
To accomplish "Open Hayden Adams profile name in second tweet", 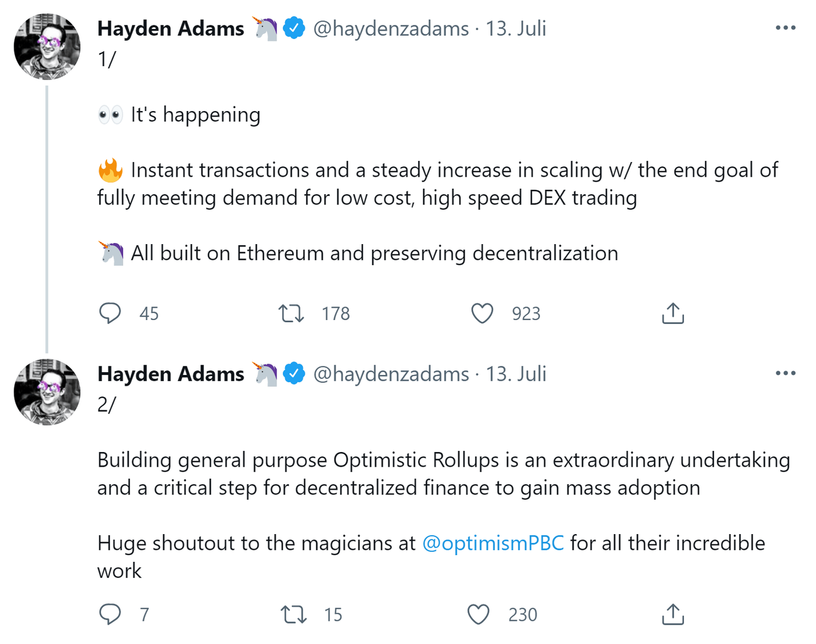I will (x=171, y=374).
